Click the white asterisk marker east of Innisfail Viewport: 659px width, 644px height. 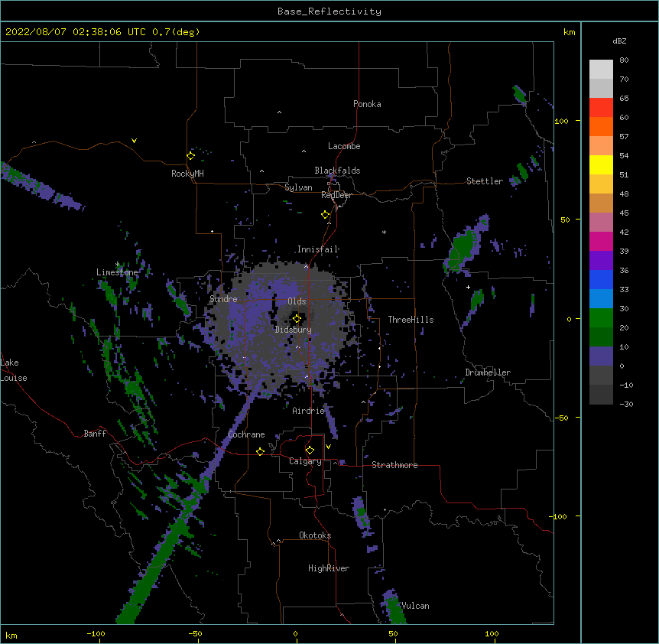coord(384,232)
